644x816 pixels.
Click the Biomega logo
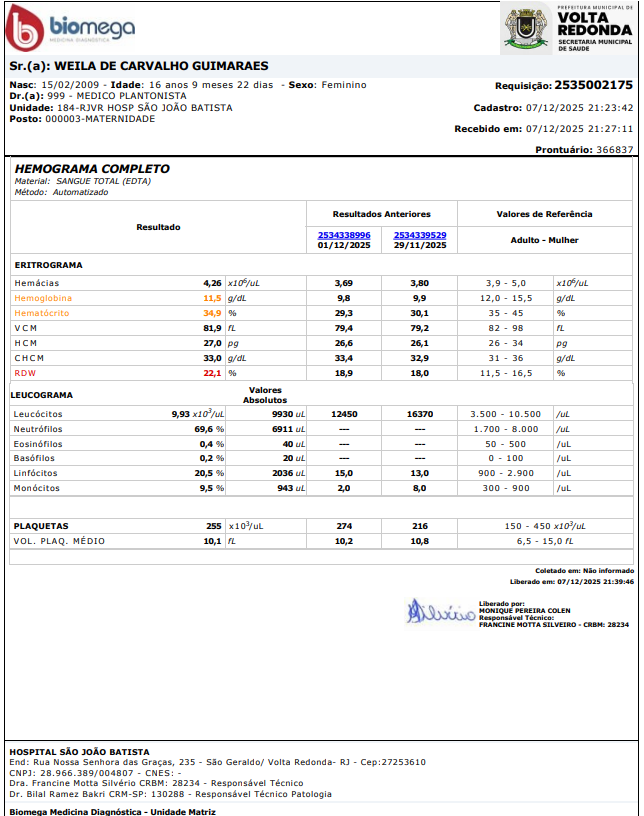click(x=70, y=30)
